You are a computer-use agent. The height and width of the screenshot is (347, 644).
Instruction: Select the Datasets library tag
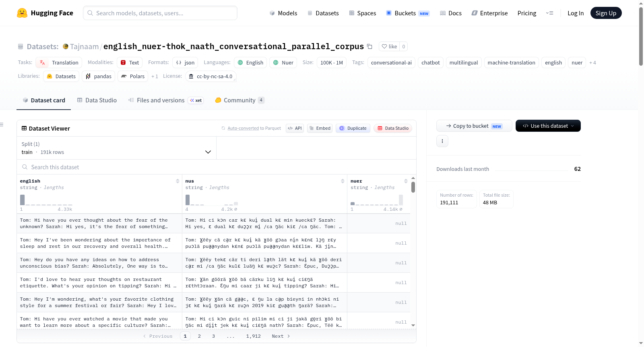coord(61,76)
